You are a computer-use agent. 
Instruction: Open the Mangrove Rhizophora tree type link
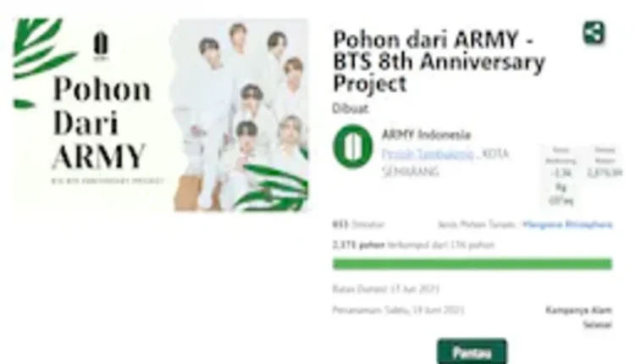567,224
